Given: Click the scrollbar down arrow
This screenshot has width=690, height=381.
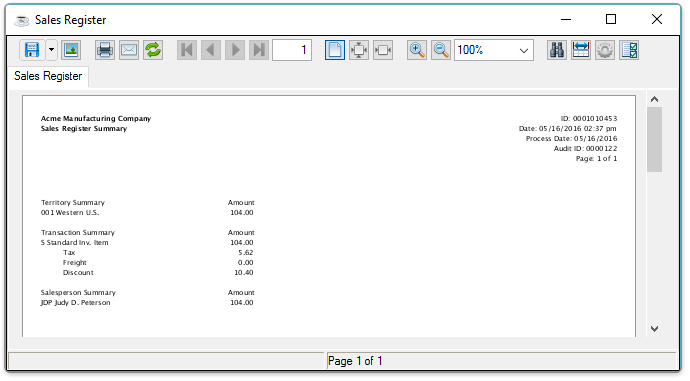Looking at the screenshot, I should coord(654,329).
